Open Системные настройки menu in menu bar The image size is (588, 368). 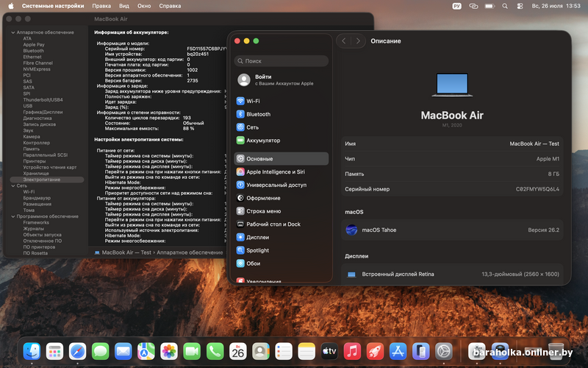[x=53, y=6]
